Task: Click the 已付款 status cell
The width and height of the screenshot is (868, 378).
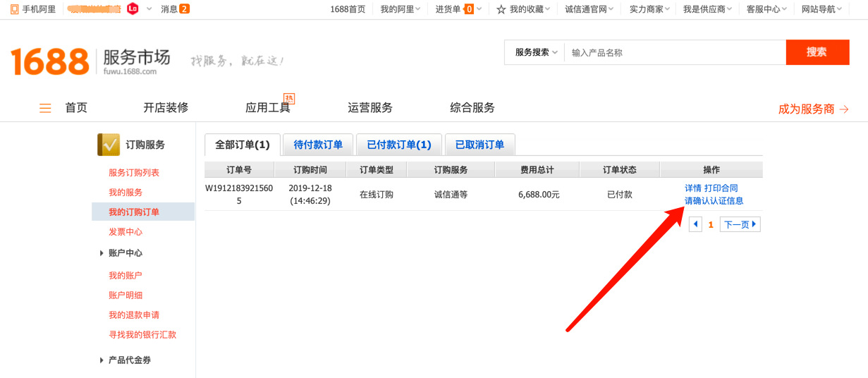Action: pyautogui.click(x=620, y=195)
